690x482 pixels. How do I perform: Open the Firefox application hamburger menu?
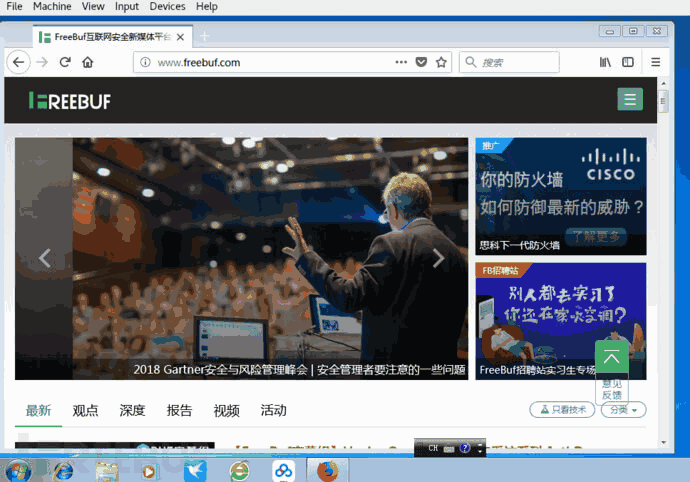coord(656,62)
